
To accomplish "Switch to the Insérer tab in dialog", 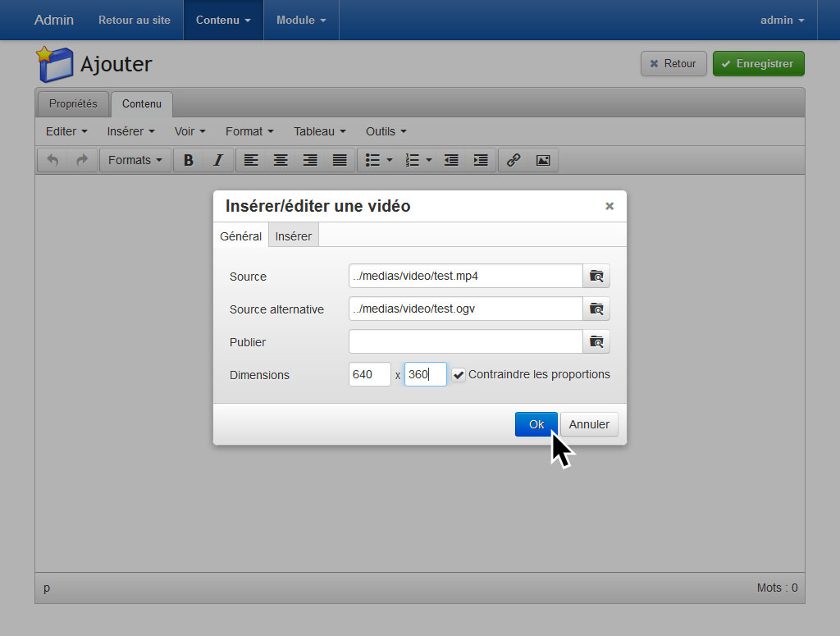I will point(293,236).
